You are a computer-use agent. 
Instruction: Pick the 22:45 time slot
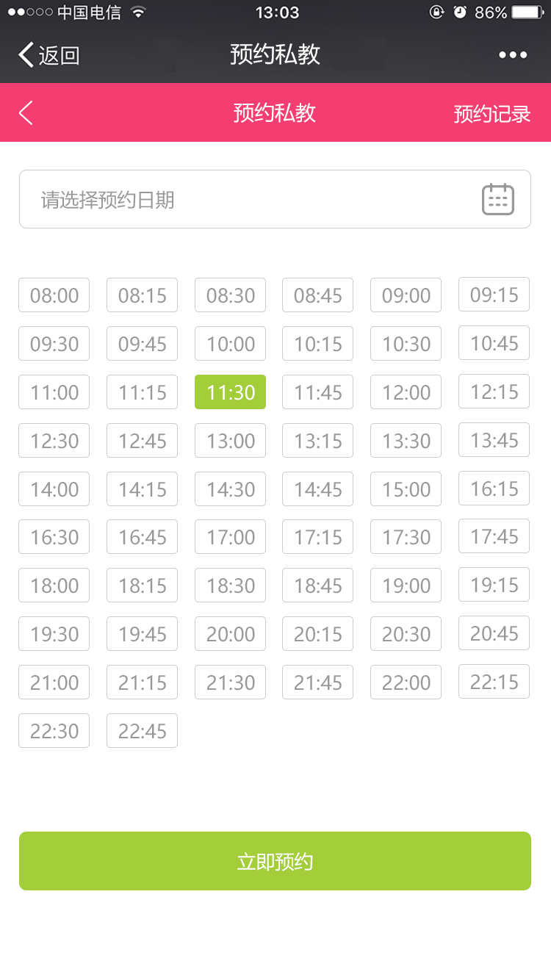[142, 730]
